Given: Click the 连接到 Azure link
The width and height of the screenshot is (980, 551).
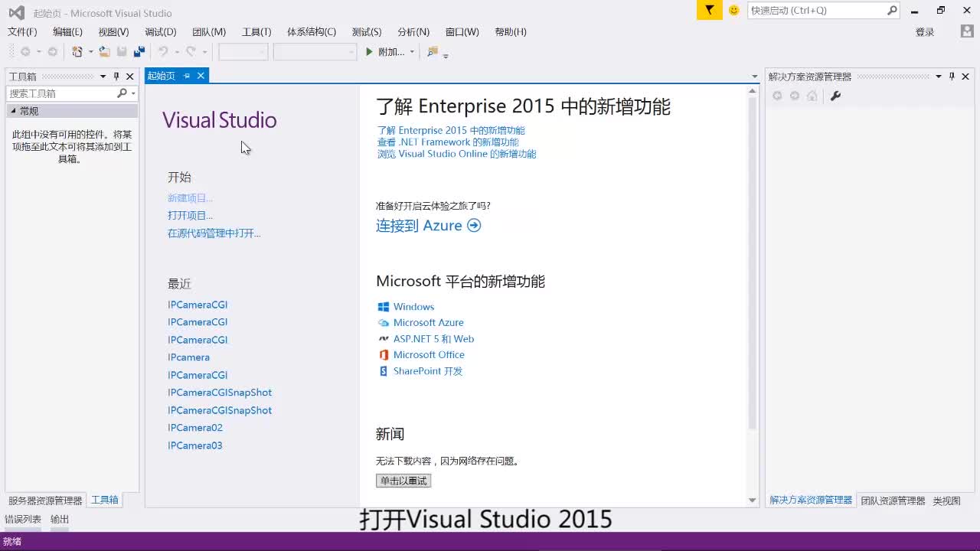Looking at the screenshot, I should click(x=419, y=226).
